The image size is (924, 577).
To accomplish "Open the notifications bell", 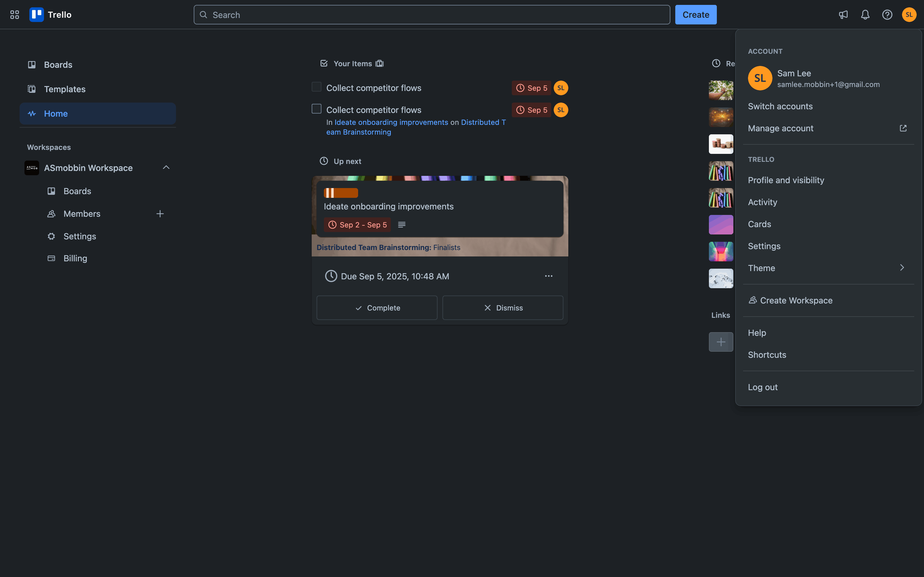I will 865,15.
